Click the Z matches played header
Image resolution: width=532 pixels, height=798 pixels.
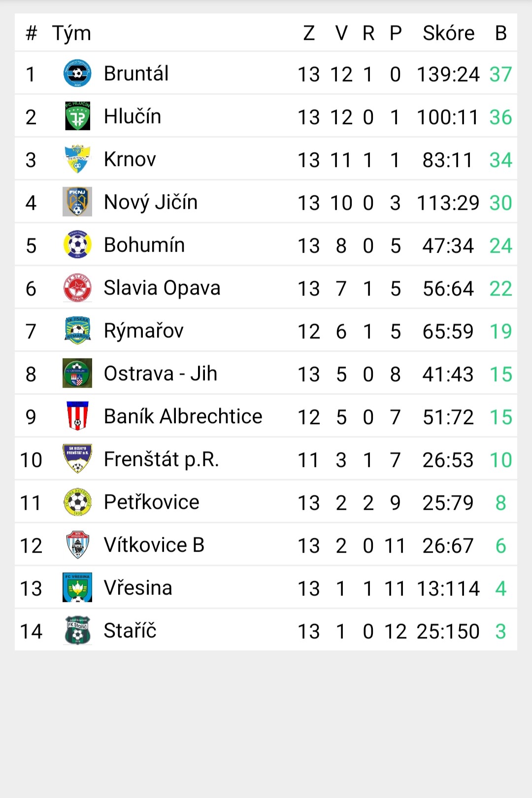309,33
